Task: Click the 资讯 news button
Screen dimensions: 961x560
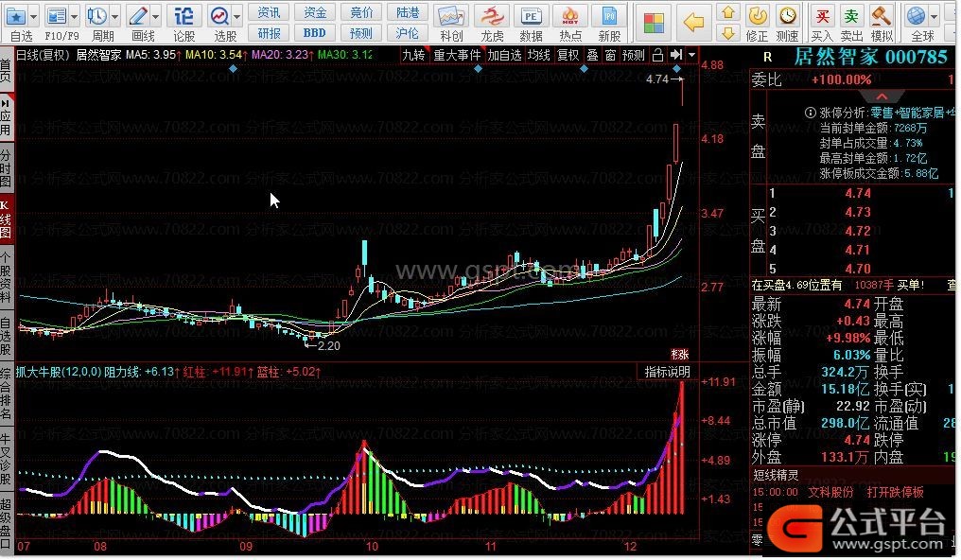Action: 269,12
